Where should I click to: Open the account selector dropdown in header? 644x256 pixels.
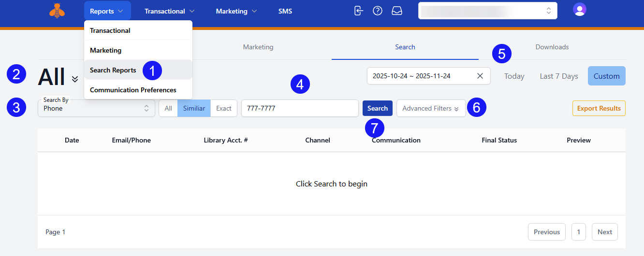(487, 11)
